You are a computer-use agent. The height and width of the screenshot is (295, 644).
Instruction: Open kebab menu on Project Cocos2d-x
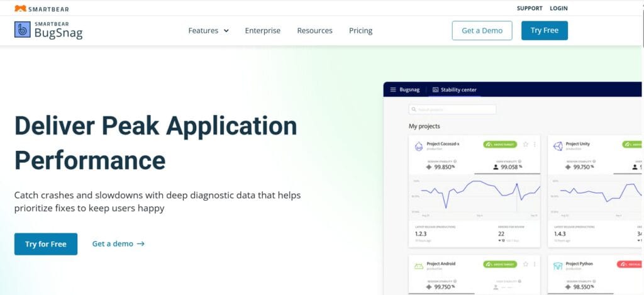point(535,144)
